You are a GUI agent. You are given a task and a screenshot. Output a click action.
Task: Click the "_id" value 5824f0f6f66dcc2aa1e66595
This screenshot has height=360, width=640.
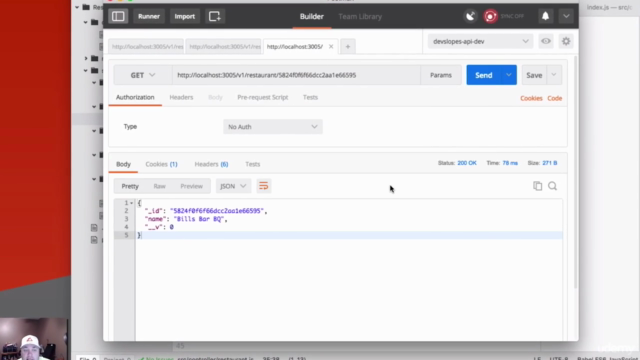click(x=217, y=211)
